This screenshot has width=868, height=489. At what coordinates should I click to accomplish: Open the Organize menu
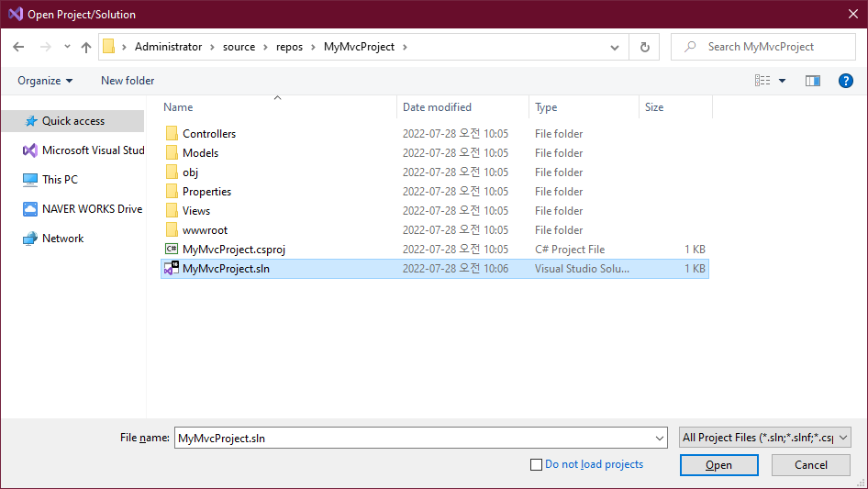pyautogui.click(x=45, y=81)
